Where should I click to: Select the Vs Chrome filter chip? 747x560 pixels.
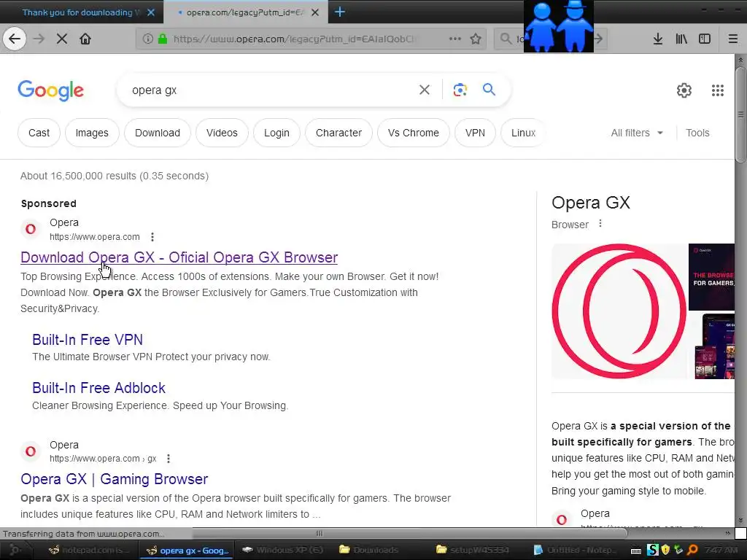414,133
